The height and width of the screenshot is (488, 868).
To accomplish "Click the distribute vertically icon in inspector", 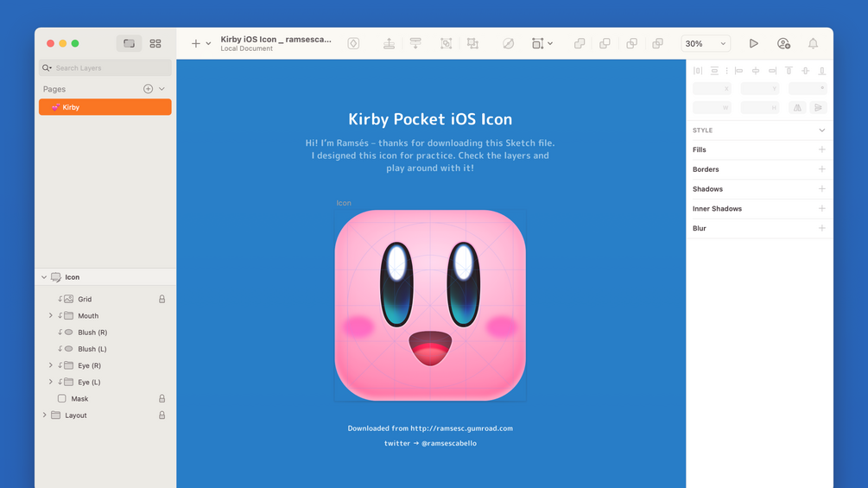I will [714, 70].
